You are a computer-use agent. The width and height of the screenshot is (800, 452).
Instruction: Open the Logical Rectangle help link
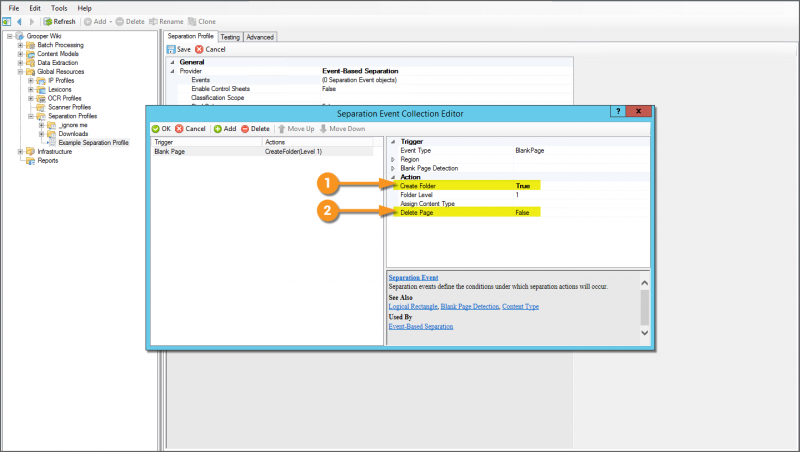413,307
